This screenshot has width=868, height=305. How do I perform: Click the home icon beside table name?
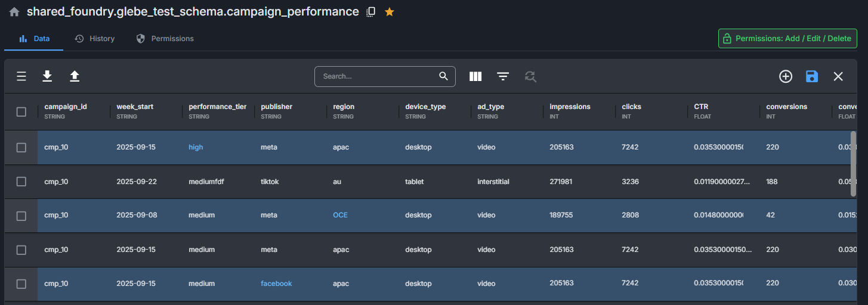(x=14, y=12)
